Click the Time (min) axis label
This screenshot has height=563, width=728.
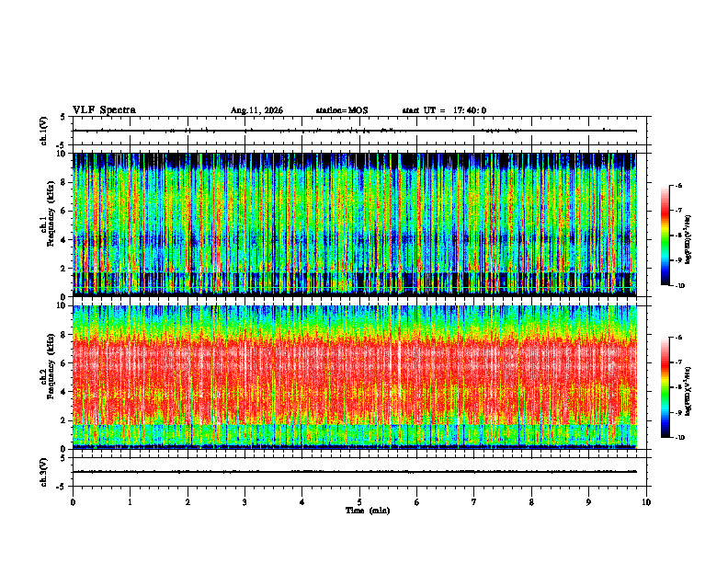tap(368, 511)
